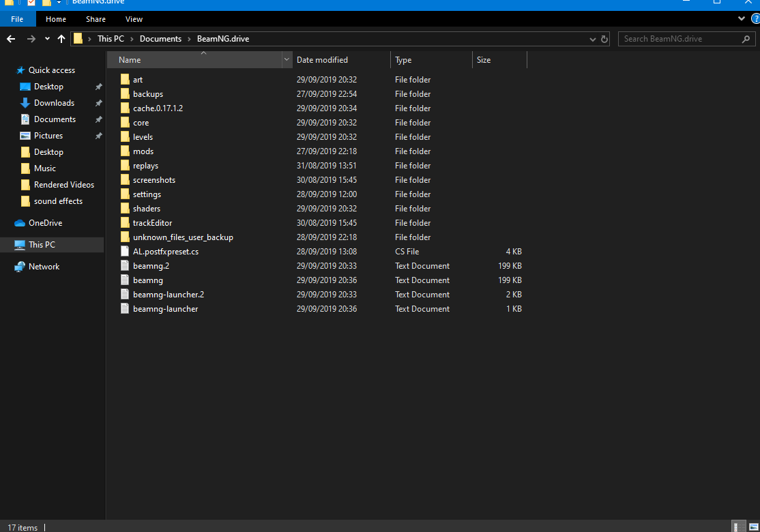The width and height of the screenshot is (760, 532).
Task: Open Rendered Videos in the sidebar
Action: (x=63, y=185)
